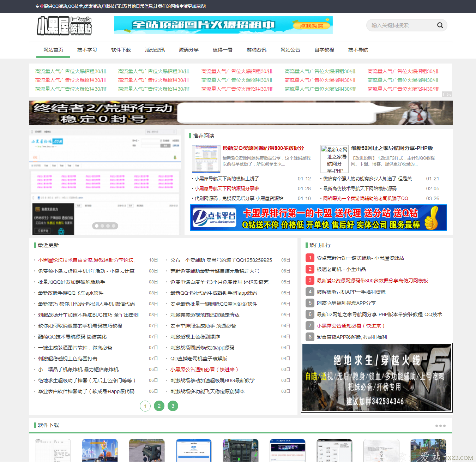Click the three-dot more icon in 软件下载

tap(440, 426)
